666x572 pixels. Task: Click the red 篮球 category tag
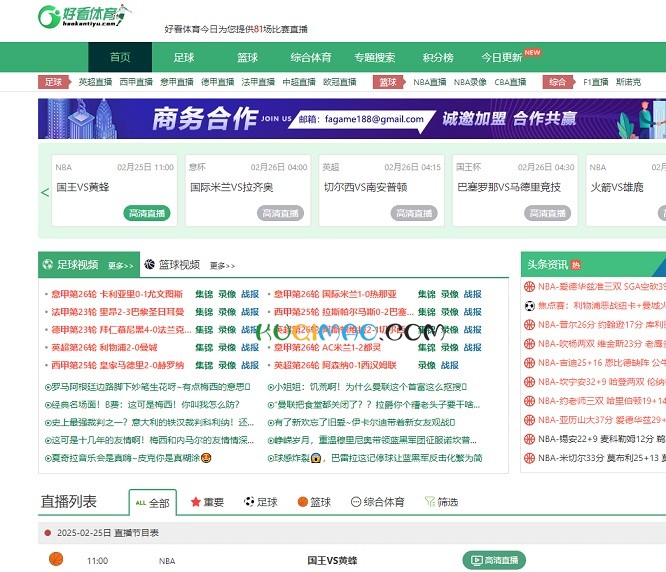pyautogui.click(x=389, y=82)
